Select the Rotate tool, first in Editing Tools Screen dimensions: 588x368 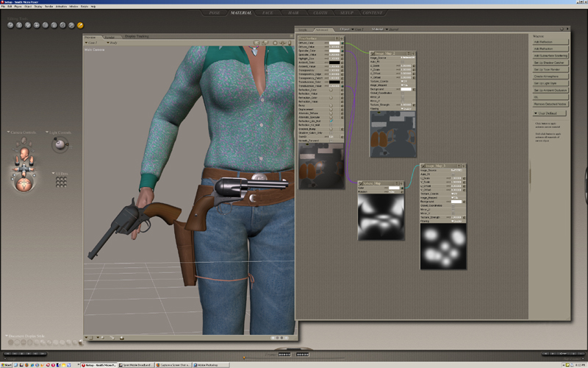tap(10, 25)
